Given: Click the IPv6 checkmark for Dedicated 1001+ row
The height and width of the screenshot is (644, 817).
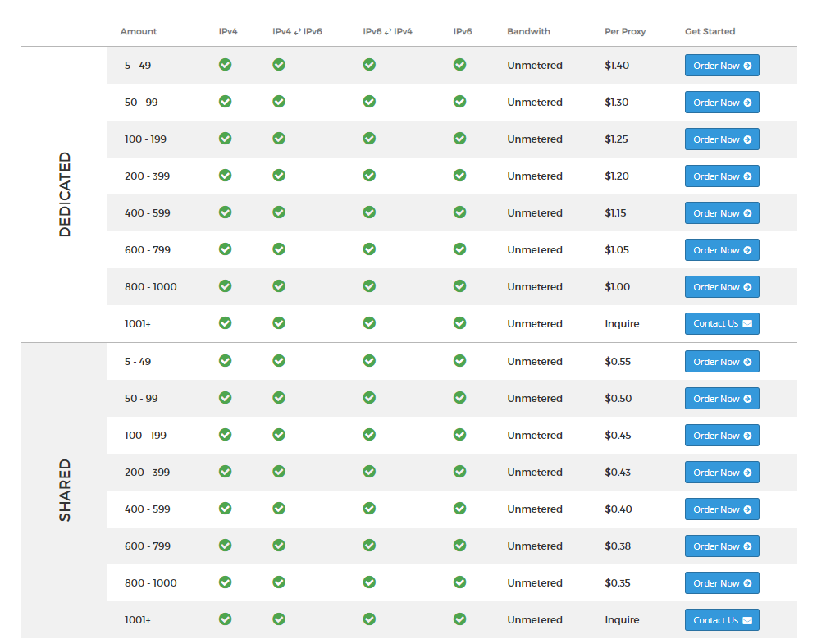Looking at the screenshot, I should point(460,323).
